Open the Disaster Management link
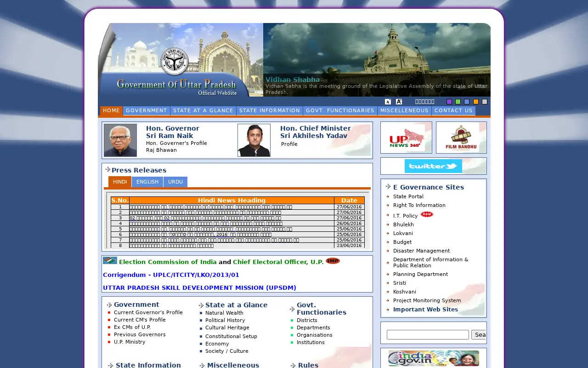This screenshot has width=588, height=368. pos(421,251)
